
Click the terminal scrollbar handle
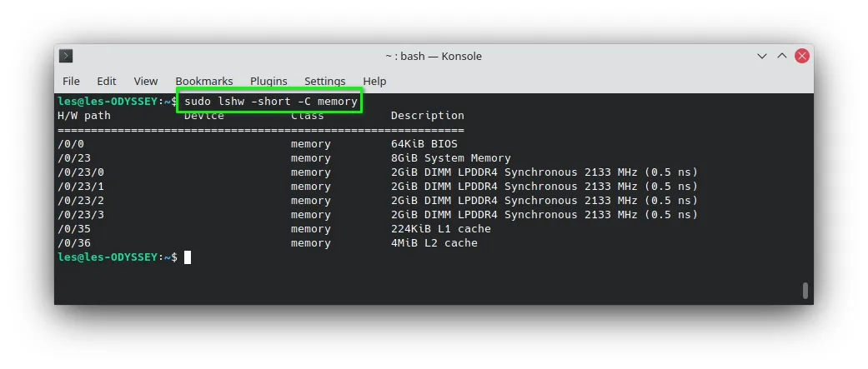pos(805,291)
